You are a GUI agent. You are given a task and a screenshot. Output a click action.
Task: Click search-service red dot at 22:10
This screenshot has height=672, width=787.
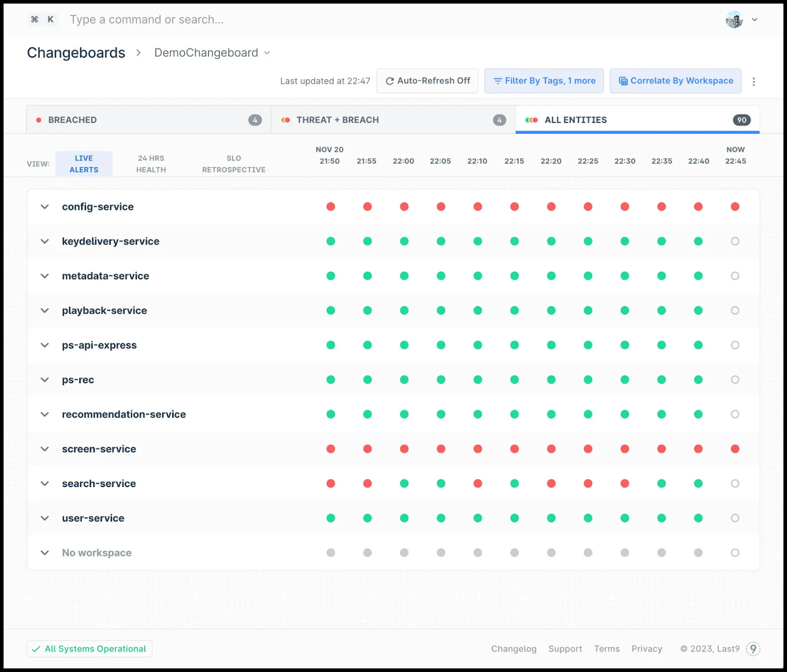click(478, 484)
